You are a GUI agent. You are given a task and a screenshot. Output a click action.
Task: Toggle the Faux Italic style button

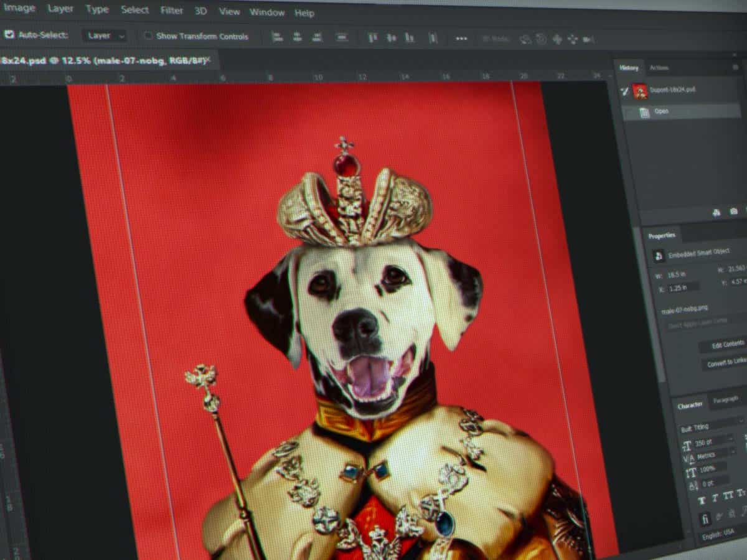click(x=715, y=498)
